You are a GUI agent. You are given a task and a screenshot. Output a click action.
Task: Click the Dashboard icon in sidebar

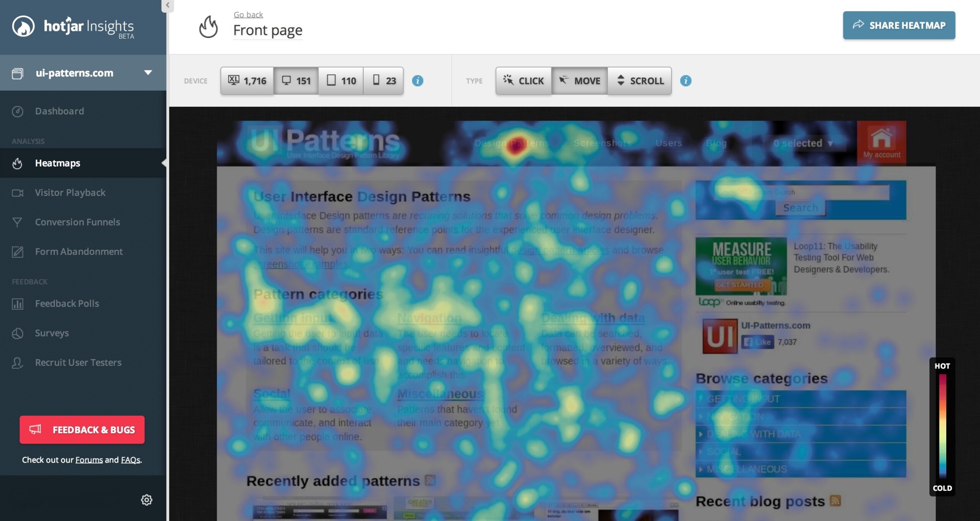coord(18,110)
